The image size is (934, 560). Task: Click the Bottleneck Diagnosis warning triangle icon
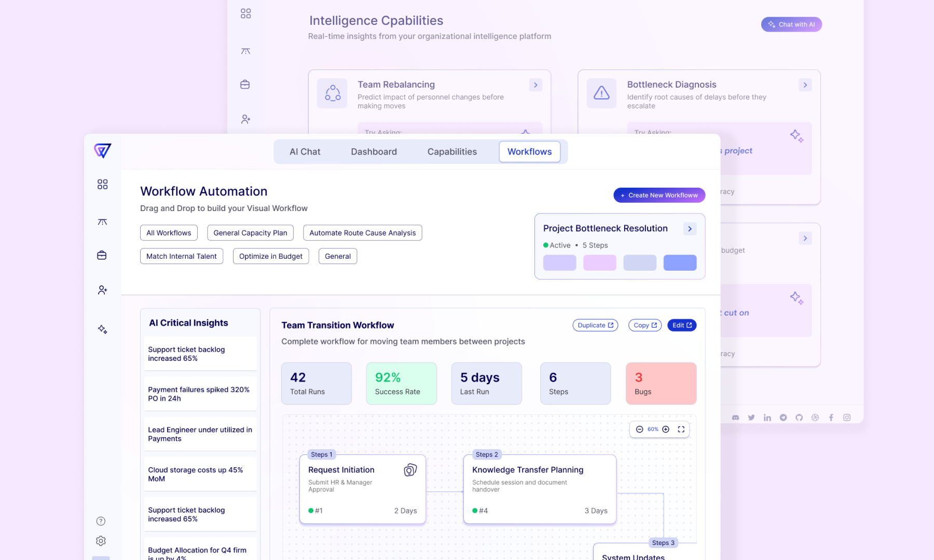[601, 93]
